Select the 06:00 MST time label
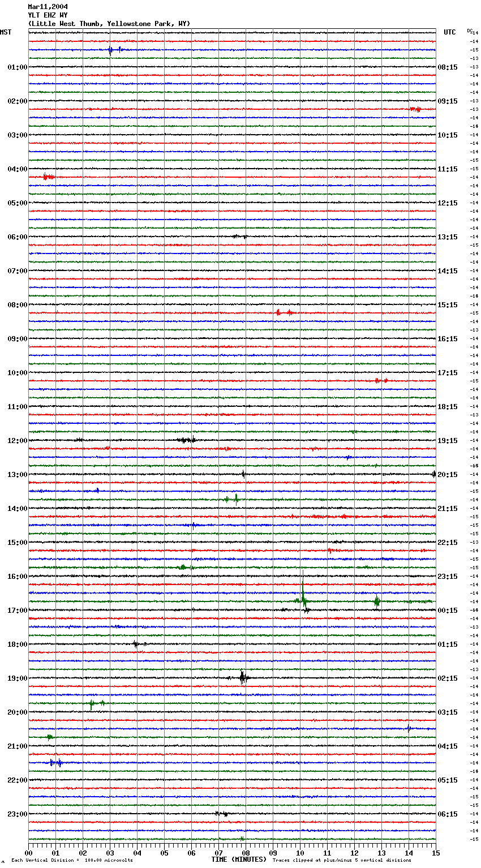This screenshot has height=868, width=481. coord(17,237)
